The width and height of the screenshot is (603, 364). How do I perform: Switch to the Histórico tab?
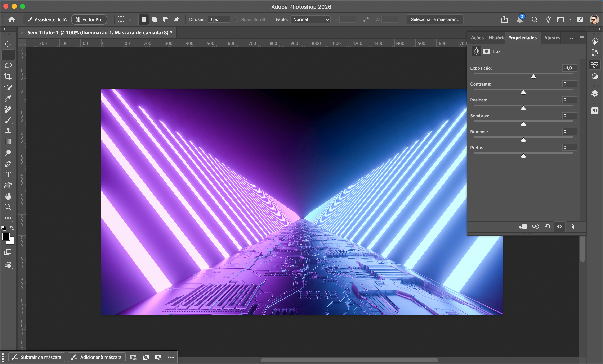[x=496, y=38]
